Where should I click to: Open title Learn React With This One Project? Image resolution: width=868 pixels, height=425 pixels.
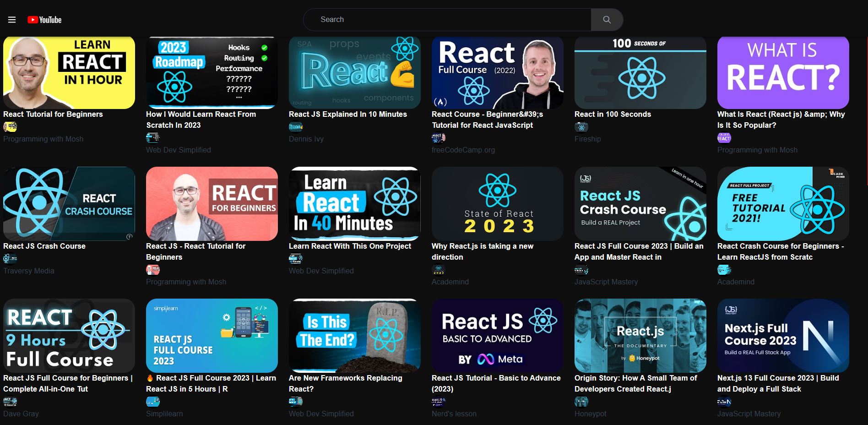coord(350,246)
